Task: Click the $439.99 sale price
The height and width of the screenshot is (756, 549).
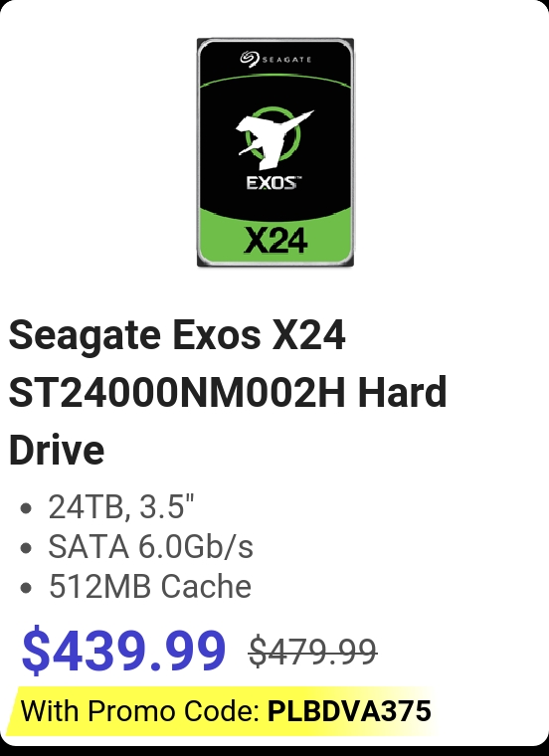Action: pyautogui.click(x=124, y=649)
